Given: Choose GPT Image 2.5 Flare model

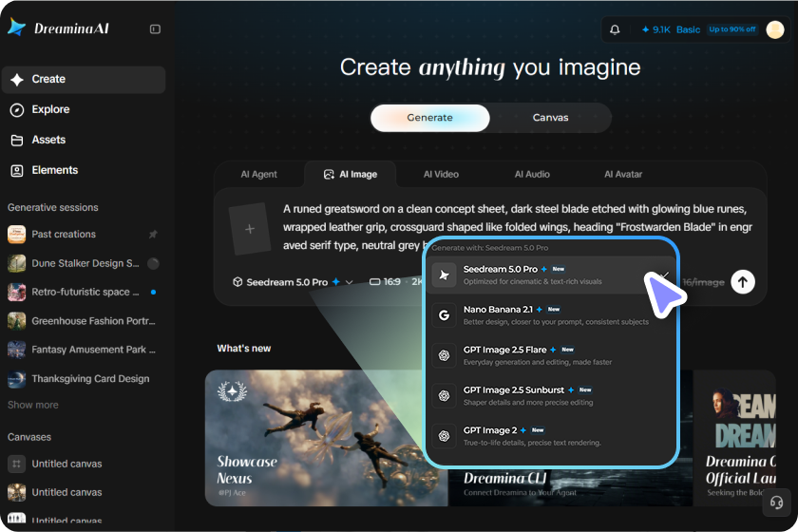Looking at the screenshot, I should point(552,355).
